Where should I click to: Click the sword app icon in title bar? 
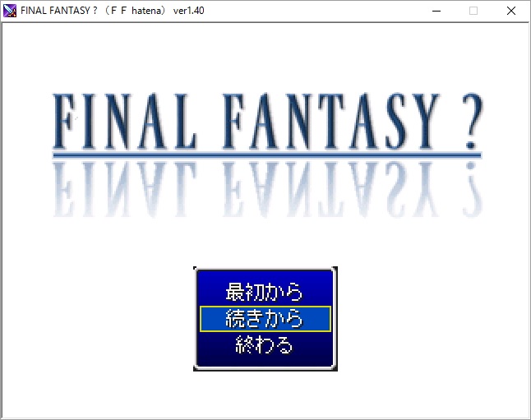point(10,11)
